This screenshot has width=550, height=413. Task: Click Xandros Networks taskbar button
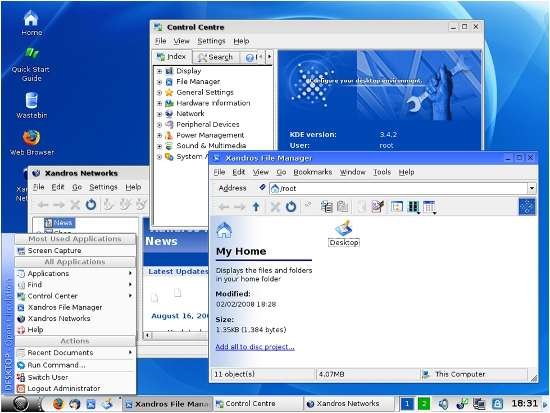[x=348, y=404]
